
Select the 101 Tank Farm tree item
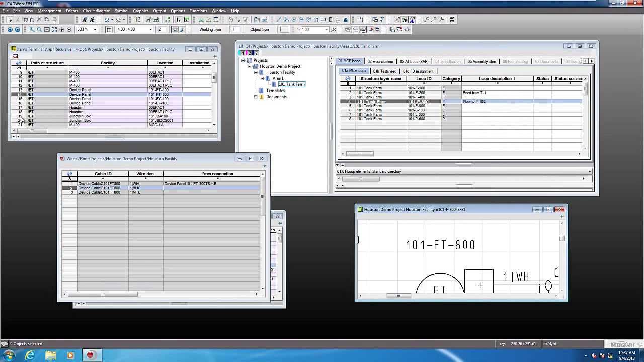pos(291,84)
